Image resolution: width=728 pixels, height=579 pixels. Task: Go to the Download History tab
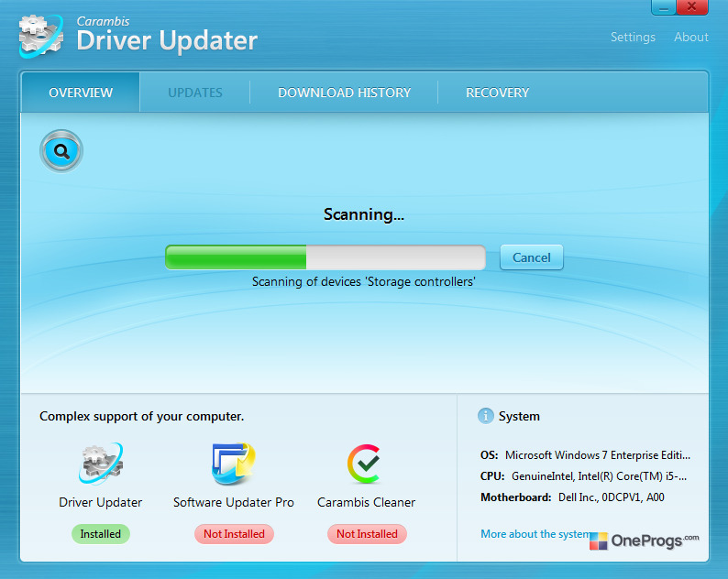[344, 93]
